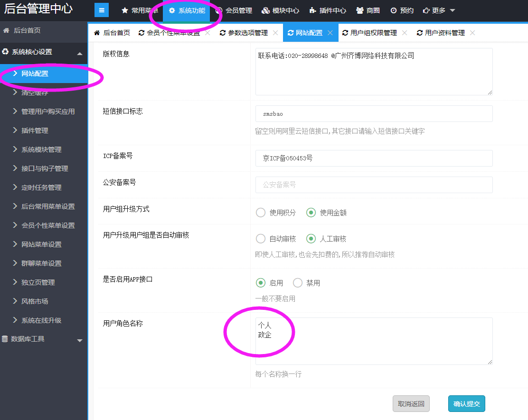Select the 使用积分 radio option

click(x=261, y=213)
